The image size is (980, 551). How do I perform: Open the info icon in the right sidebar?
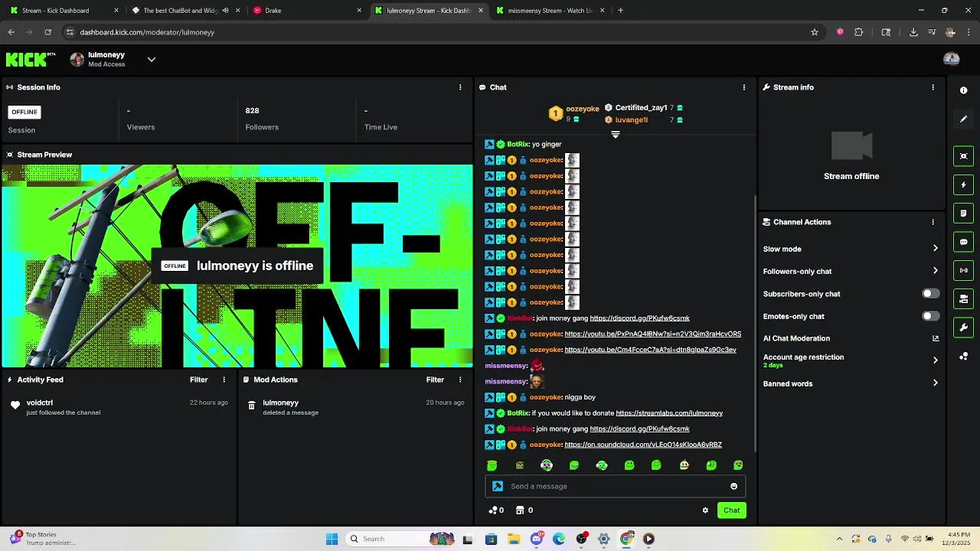963,90
